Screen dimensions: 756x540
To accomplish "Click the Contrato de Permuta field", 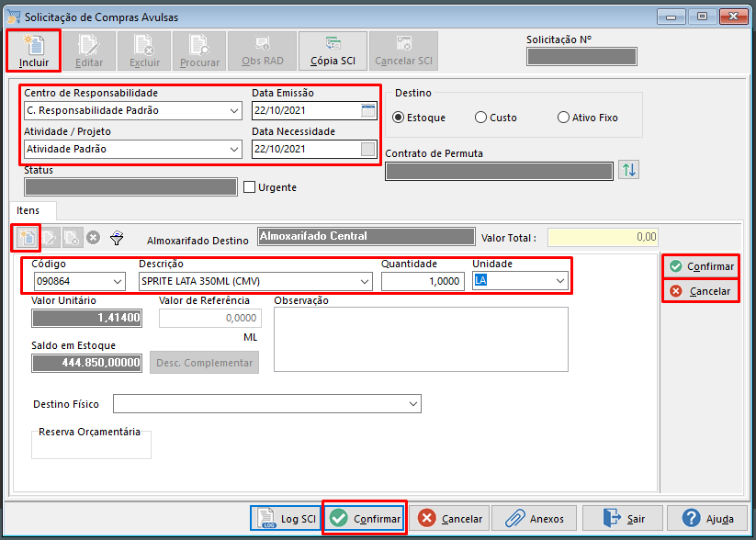I will coord(499,172).
